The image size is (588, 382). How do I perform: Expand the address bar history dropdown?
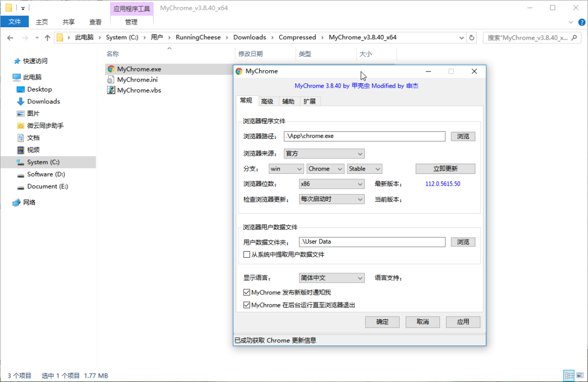(x=462, y=38)
